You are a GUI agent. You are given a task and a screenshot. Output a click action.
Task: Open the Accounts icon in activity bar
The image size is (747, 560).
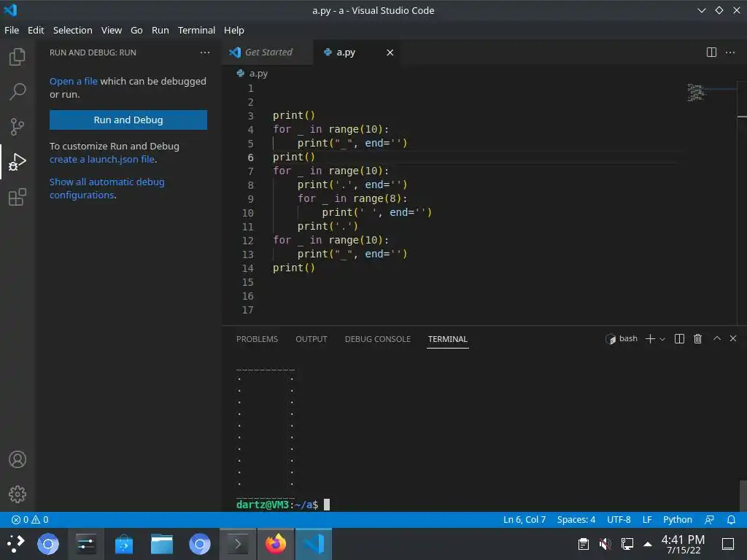point(18,459)
